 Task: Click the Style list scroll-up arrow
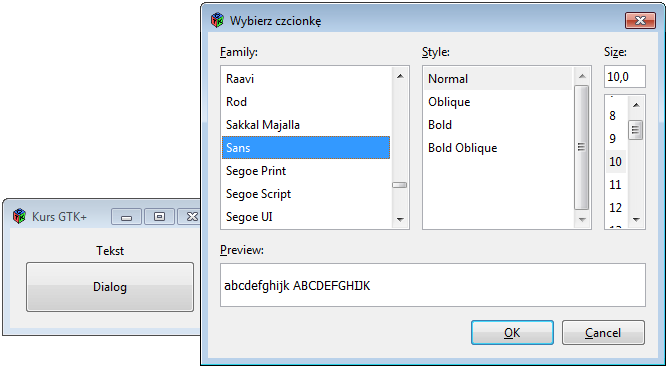(x=582, y=76)
